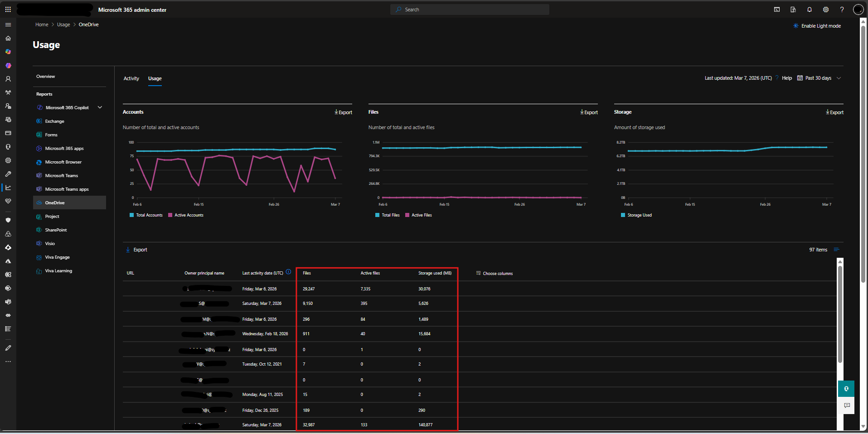Click the help question mark icon
868x434 pixels.
842,10
